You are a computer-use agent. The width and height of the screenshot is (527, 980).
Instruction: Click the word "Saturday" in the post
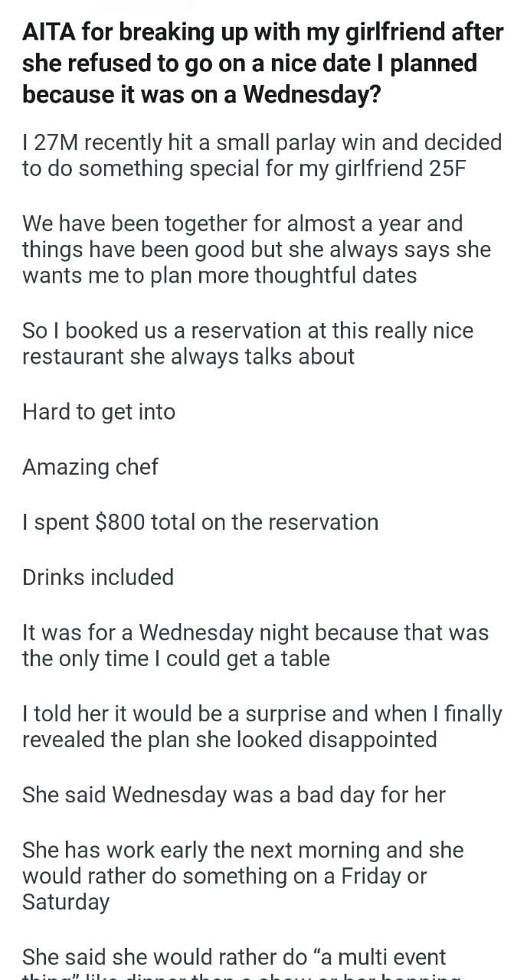coord(66,902)
